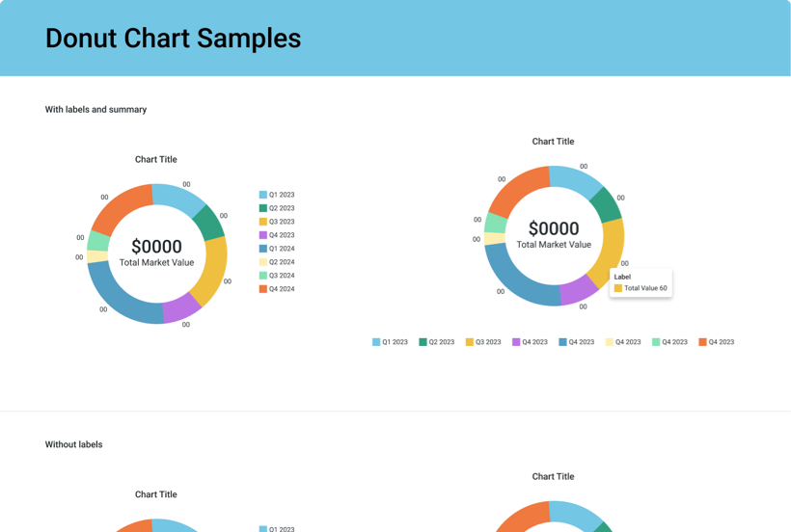This screenshot has width=791, height=532.
Task: Click orange Q4 2023 in horizontal bottom legend
Action: click(x=716, y=342)
